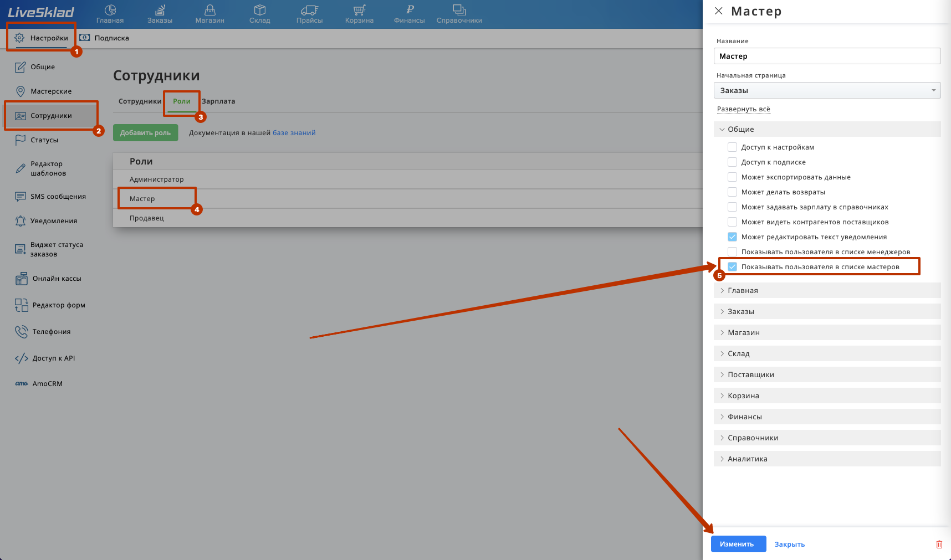Edit the Название input field
Viewport: 951px width, 560px height.
coord(827,56)
